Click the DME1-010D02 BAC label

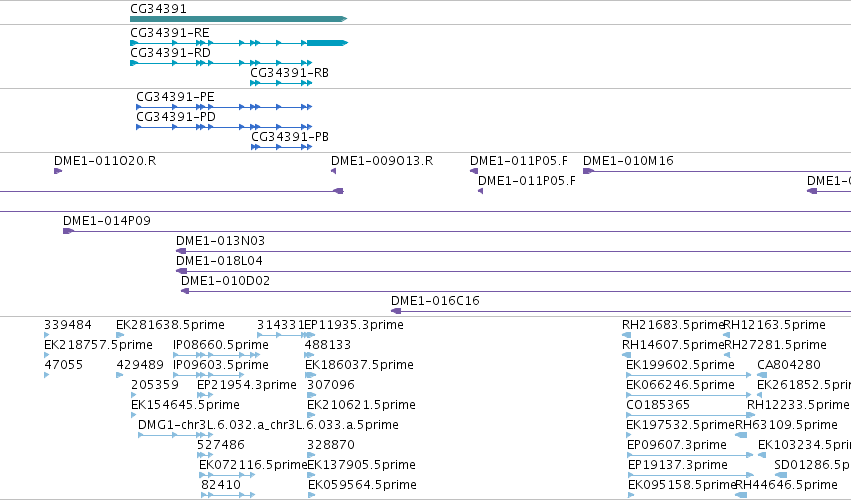pyautogui.click(x=225, y=281)
